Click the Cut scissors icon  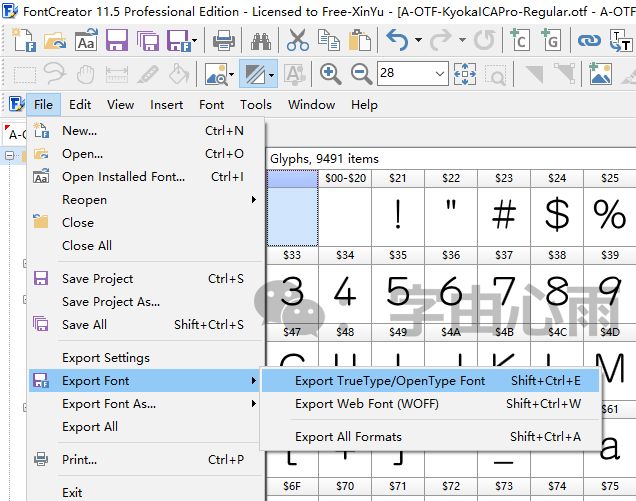coord(298,40)
